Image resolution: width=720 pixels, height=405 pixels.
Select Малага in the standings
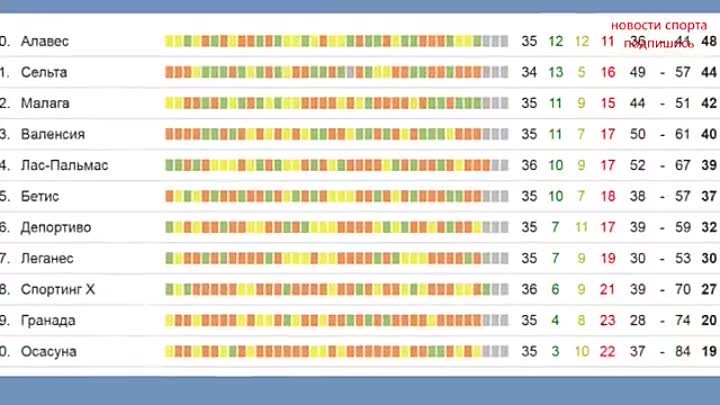(45, 103)
